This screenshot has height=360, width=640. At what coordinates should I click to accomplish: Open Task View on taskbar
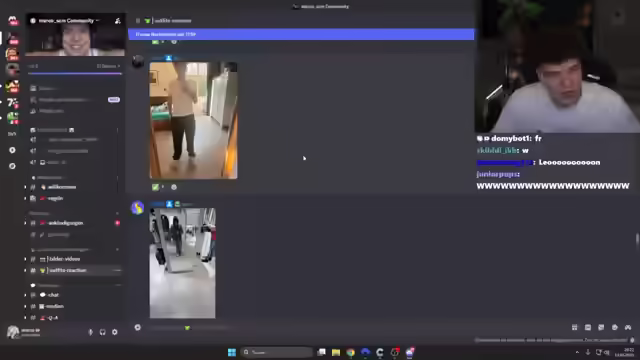click(x=322, y=352)
